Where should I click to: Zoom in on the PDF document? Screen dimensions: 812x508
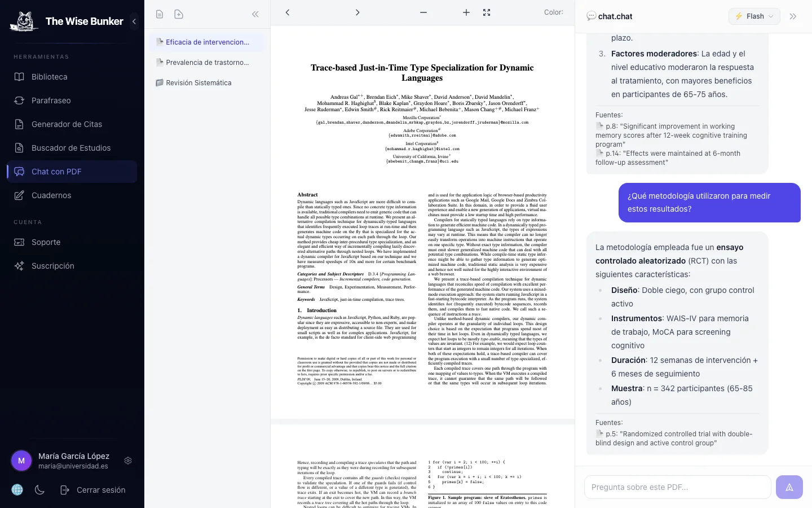[x=466, y=12]
